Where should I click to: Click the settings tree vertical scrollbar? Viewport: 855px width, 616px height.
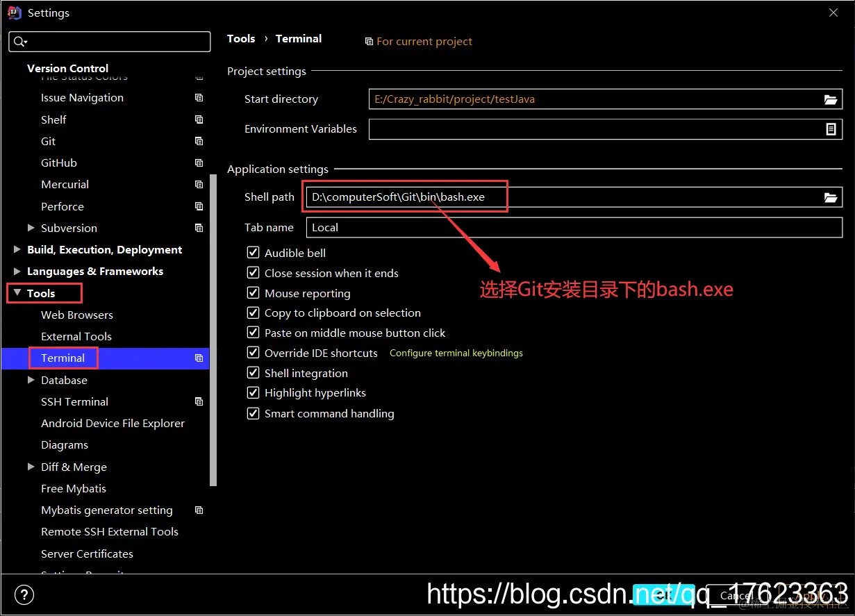click(214, 330)
